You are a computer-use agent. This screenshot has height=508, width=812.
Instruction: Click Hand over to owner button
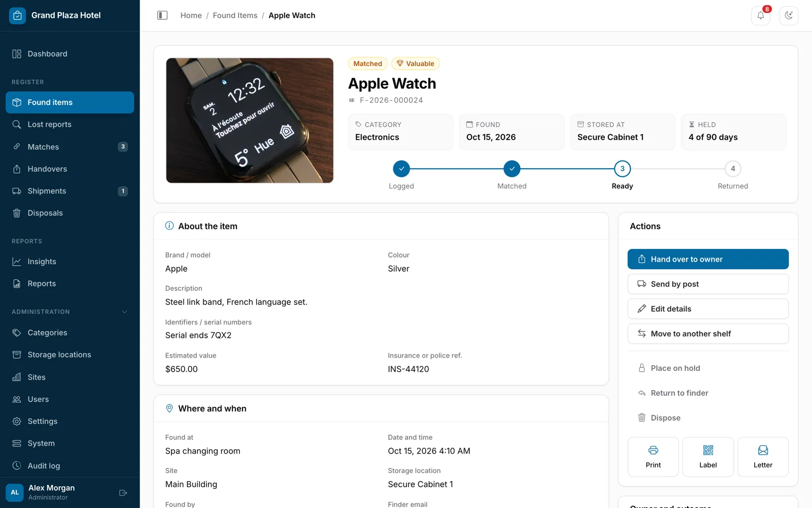(x=708, y=259)
